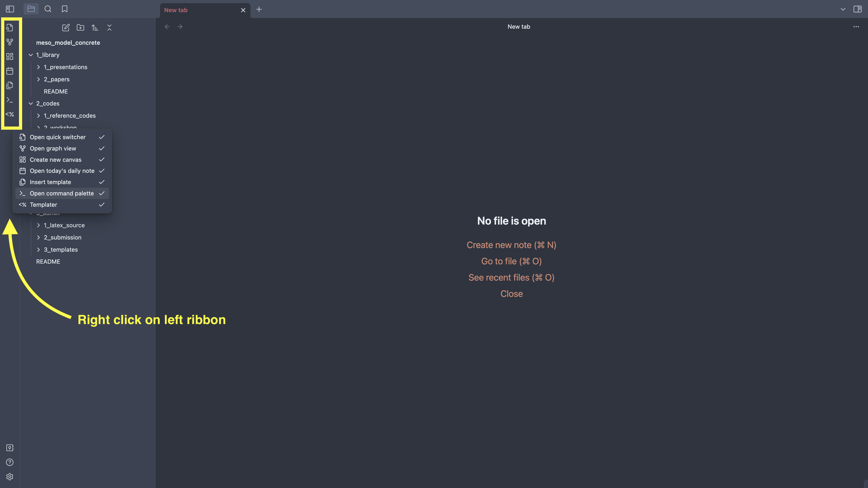Open settings gear at bottom left
This screenshot has height=488, width=868.
pos(9,476)
